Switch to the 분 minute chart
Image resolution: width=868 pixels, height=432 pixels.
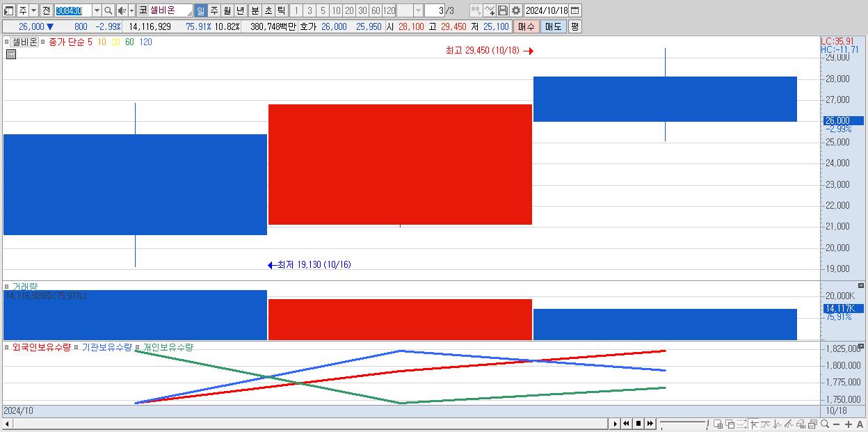255,10
